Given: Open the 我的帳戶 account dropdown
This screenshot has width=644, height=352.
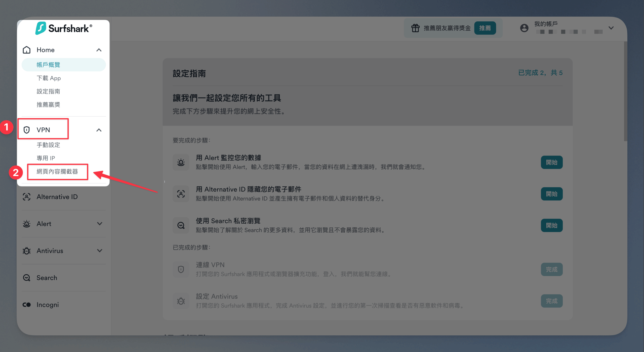Looking at the screenshot, I should [611, 28].
